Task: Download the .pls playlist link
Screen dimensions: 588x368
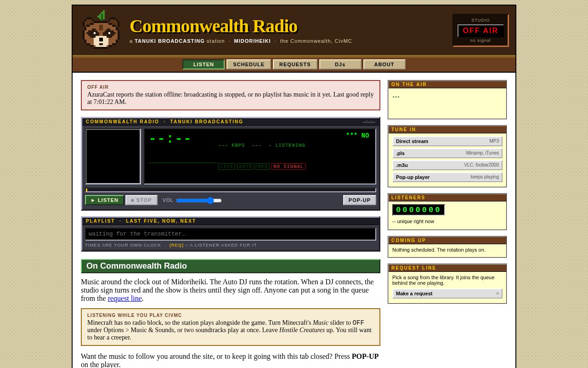Action: click(x=447, y=153)
